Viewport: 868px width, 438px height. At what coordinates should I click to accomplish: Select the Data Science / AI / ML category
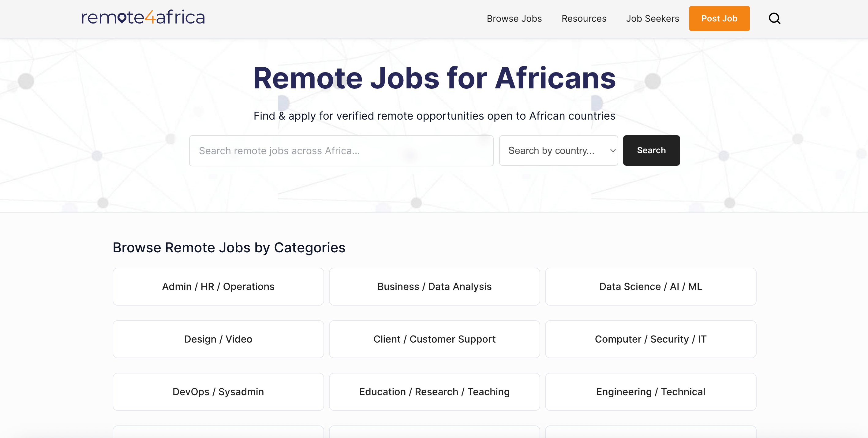pyautogui.click(x=651, y=287)
